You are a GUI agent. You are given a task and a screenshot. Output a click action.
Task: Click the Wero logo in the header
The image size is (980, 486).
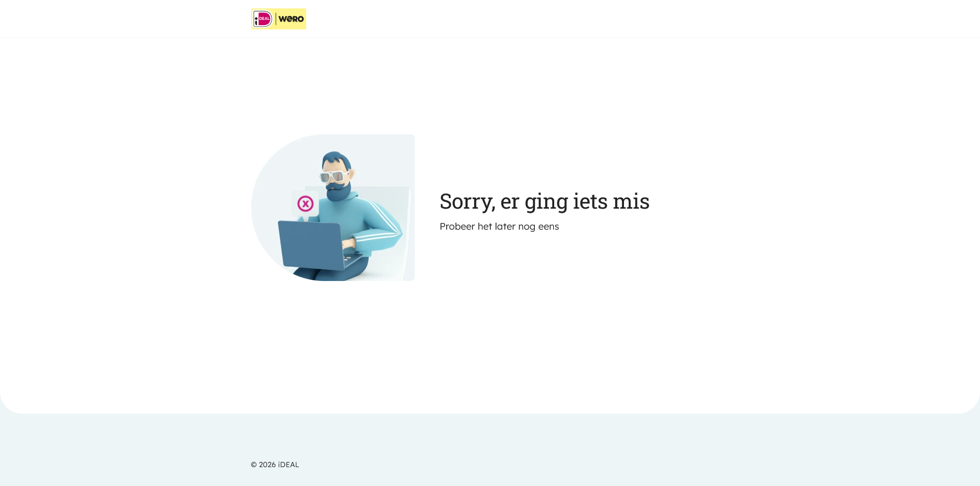(291, 19)
